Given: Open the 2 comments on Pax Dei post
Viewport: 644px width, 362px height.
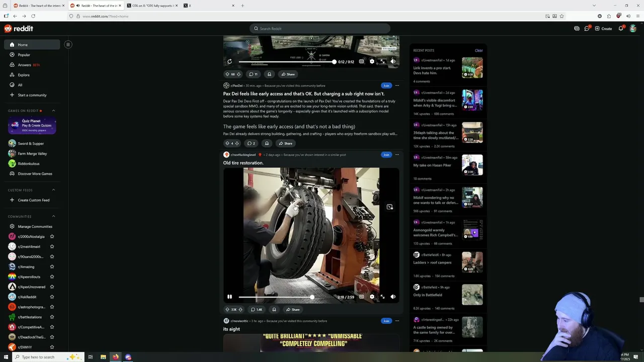Looking at the screenshot, I should [x=251, y=143].
